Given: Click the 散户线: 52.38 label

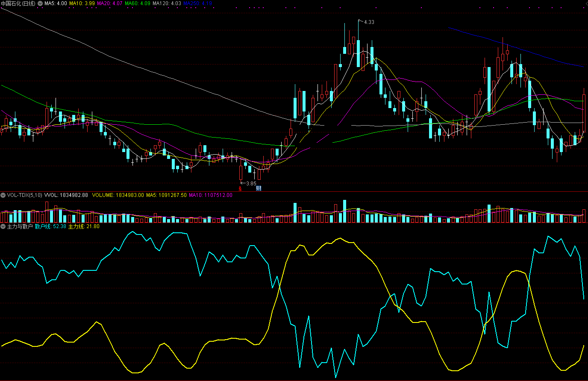Looking at the screenshot, I should click(50, 226).
